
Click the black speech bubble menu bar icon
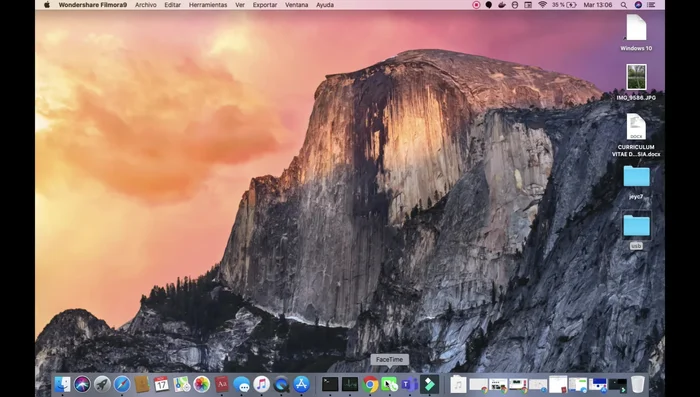click(x=489, y=5)
